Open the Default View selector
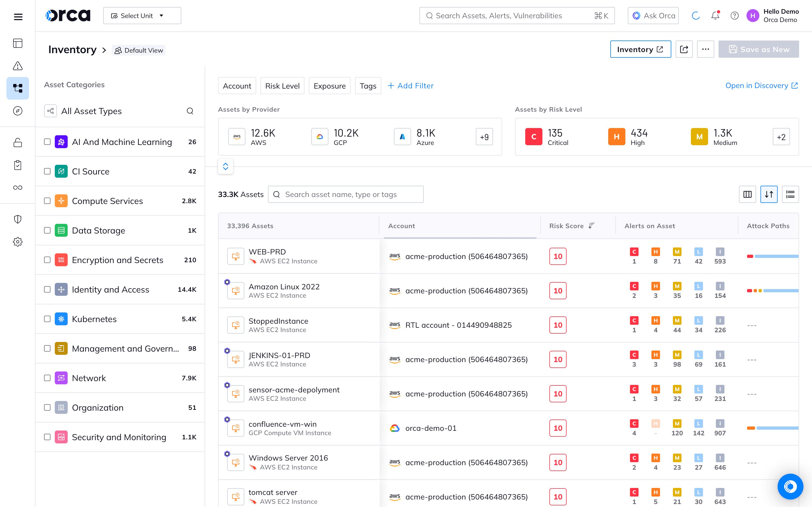 [139, 50]
